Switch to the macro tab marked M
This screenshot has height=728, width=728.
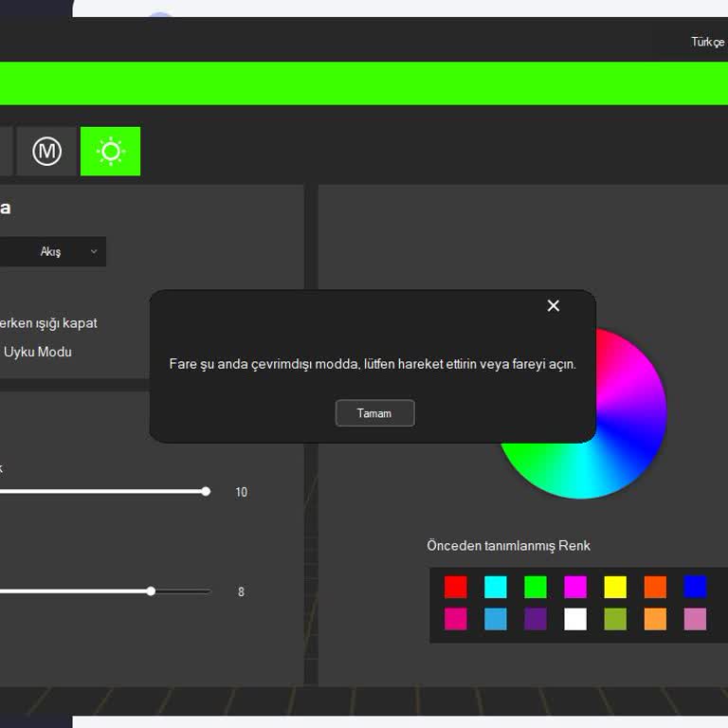(46, 152)
